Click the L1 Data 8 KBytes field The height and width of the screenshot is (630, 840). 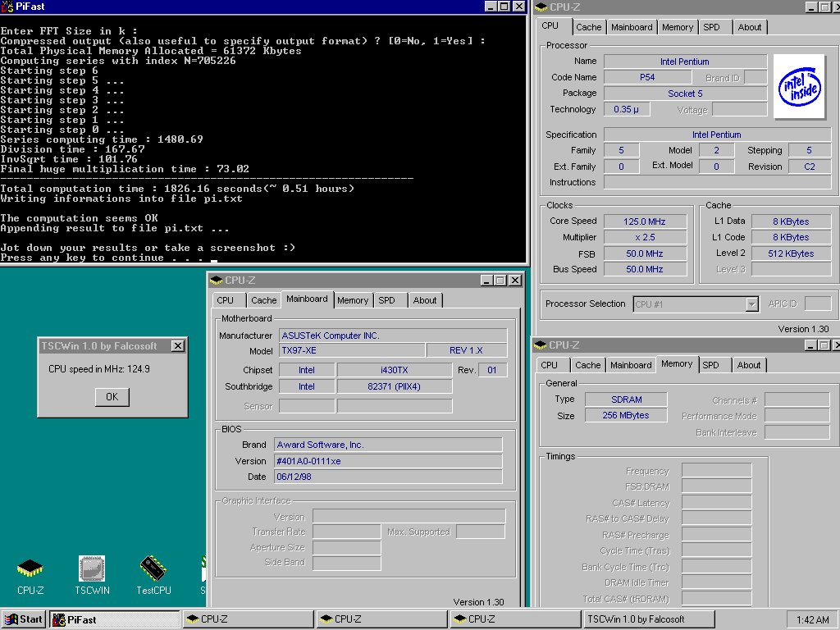792,221
